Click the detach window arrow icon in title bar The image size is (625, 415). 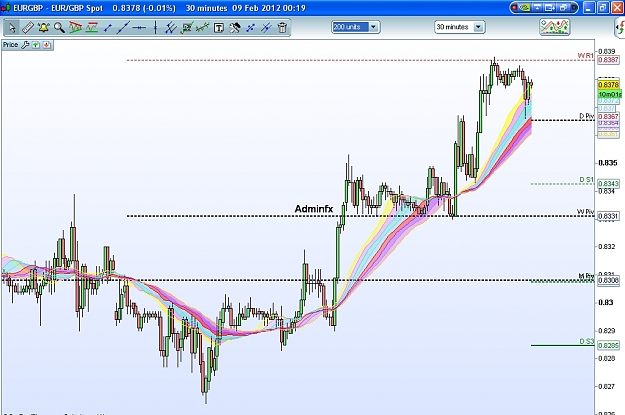(x=550, y=8)
